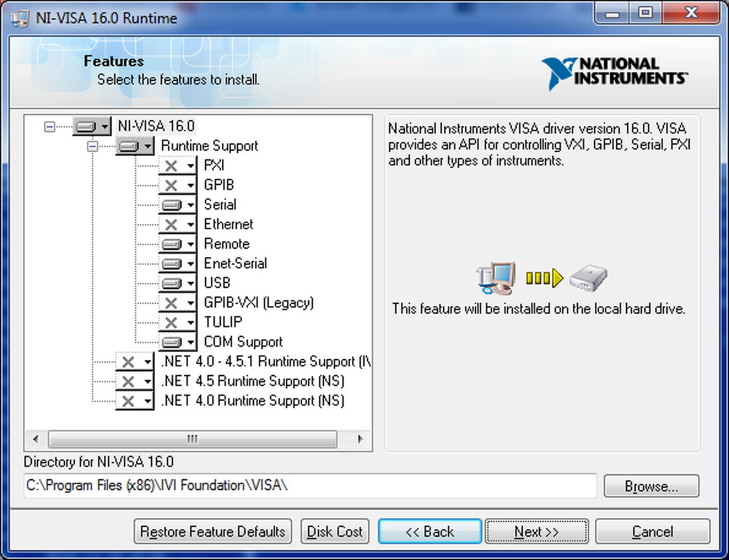Screen dimensions: 729x560
Task: Open the Serial feature install-state dropdown
Action: (178, 205)
